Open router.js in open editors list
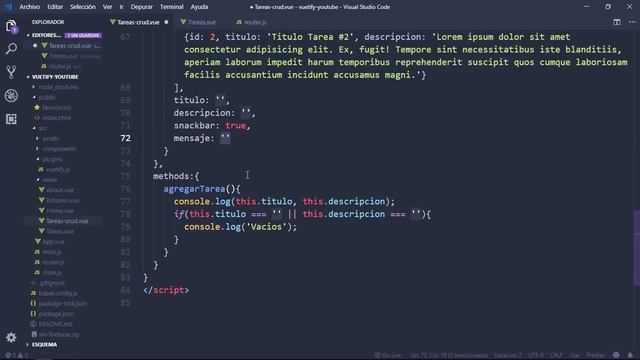Screen dimensions: 640x360 pyautogui.click(x=61, y=66)
